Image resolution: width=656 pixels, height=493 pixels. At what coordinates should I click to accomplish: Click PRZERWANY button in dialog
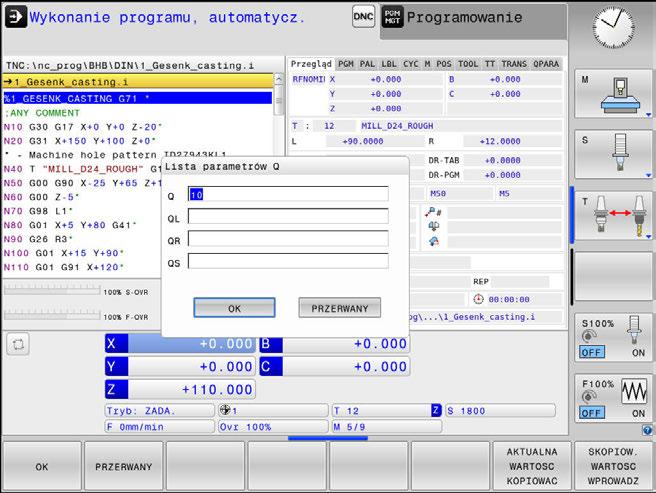[340, 308]
